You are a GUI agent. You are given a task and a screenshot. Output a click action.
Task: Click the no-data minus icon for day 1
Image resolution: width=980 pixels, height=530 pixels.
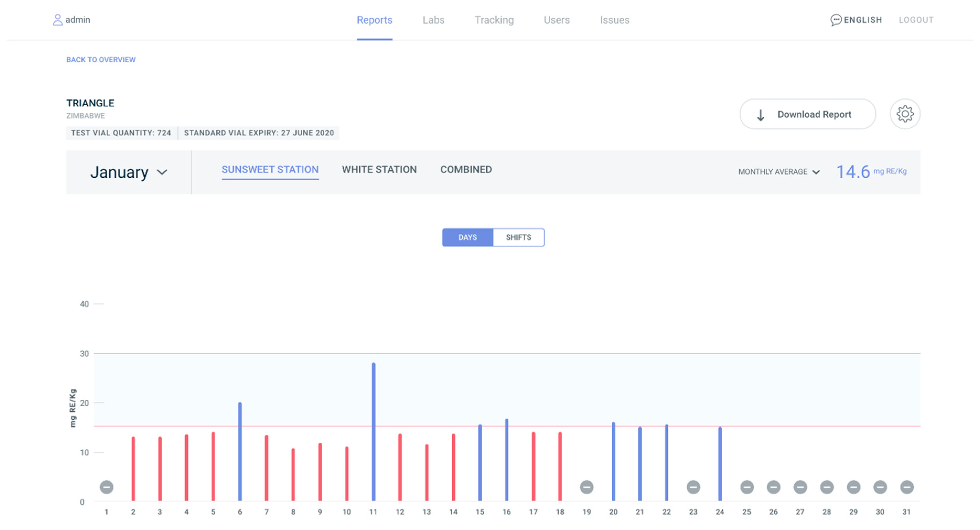coord(106,487)
